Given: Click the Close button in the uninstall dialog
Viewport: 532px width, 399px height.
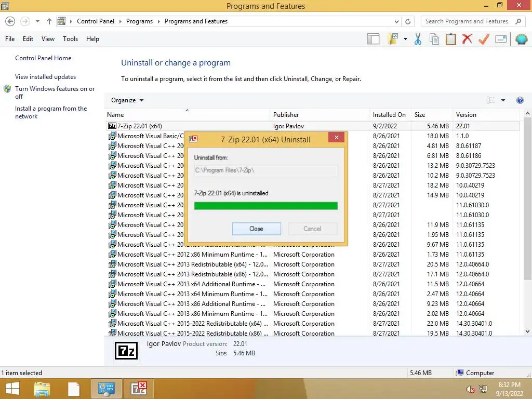Looking at the screenshot, I should point(256,229).
